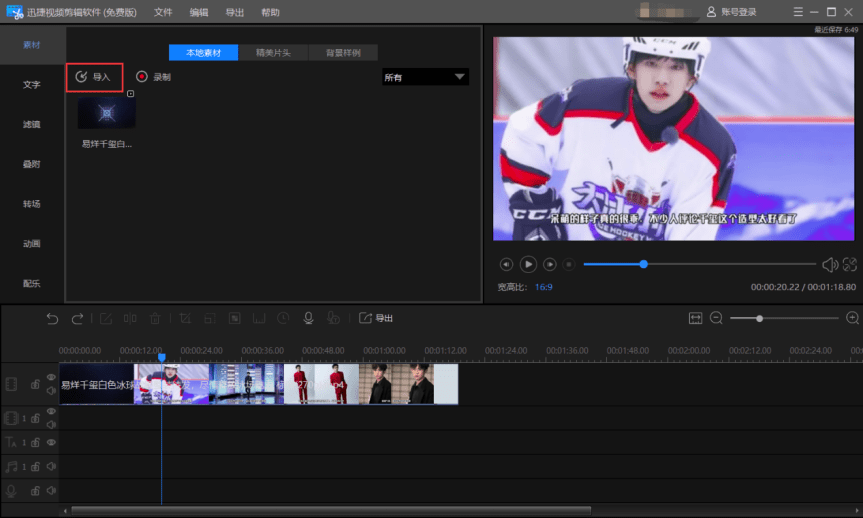The image size is (863, 518).
Task: Click the 录制 record button
Action: pyautogui.click(x=154, y=77)
